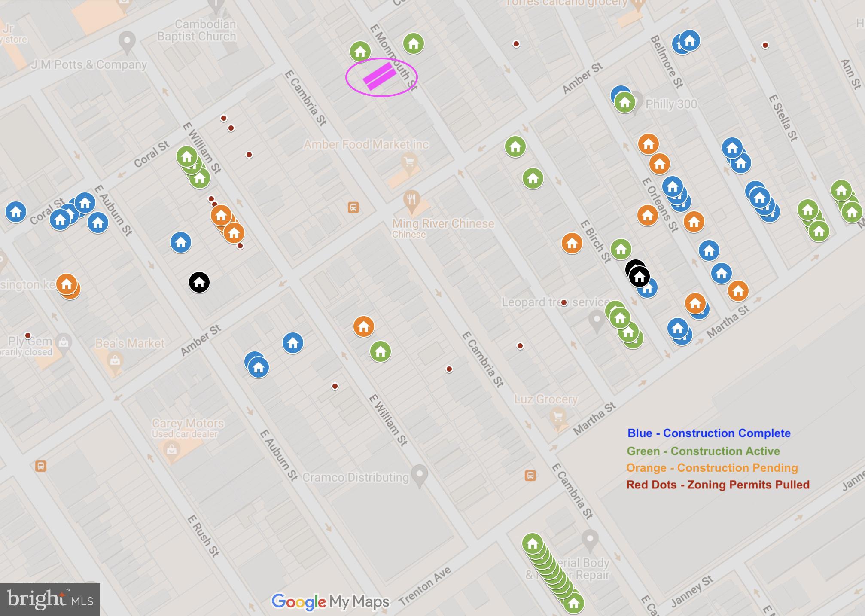Click the Carey Motors shop icon
The image size is (865, 616).
[171, 450]
